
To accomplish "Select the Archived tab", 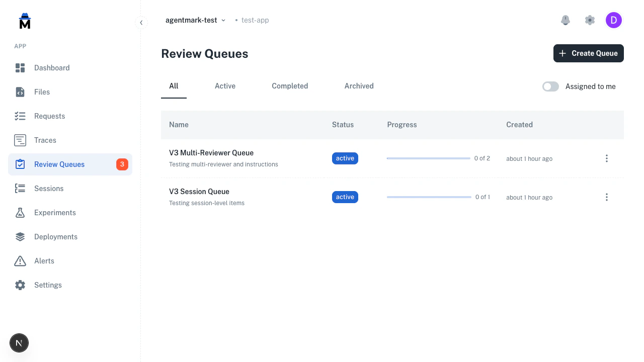I will (359, 85).
